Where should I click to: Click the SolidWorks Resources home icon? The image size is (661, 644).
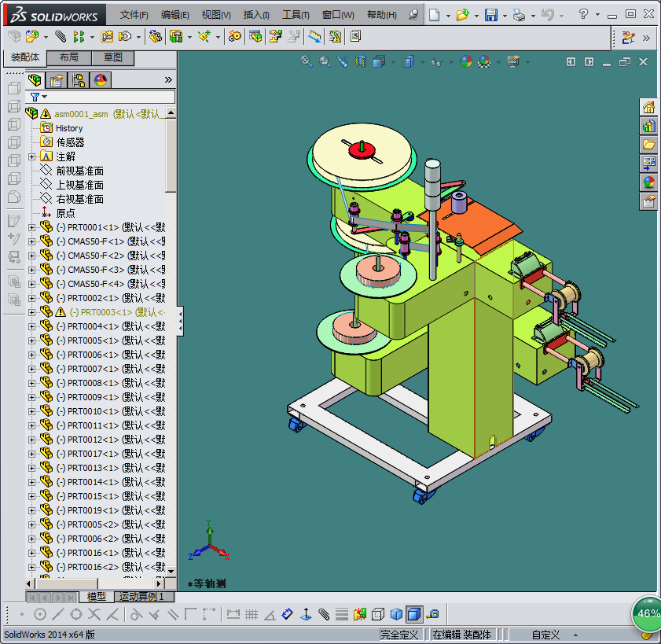click(x=648, y=107)
